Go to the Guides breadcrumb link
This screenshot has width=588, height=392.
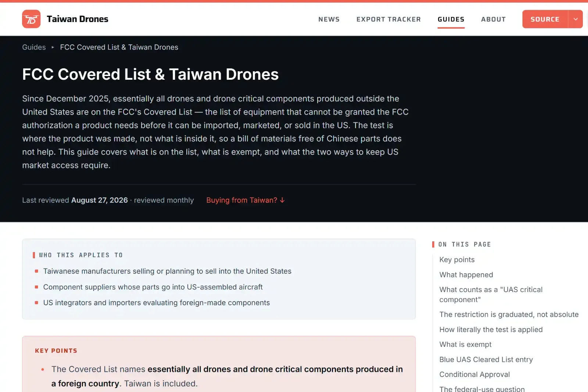pyautogui.click(x=34, y=47)
